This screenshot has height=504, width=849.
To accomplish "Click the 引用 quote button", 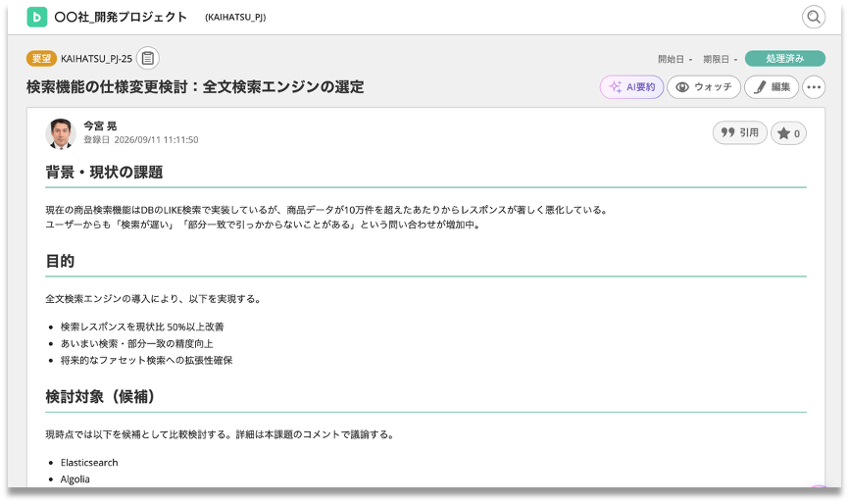I will point(739,132).
